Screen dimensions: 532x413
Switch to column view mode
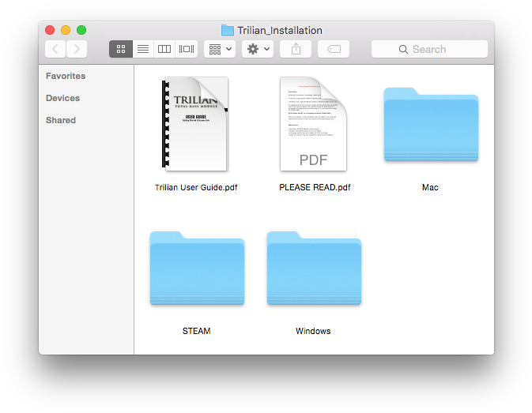pos(164,49)
